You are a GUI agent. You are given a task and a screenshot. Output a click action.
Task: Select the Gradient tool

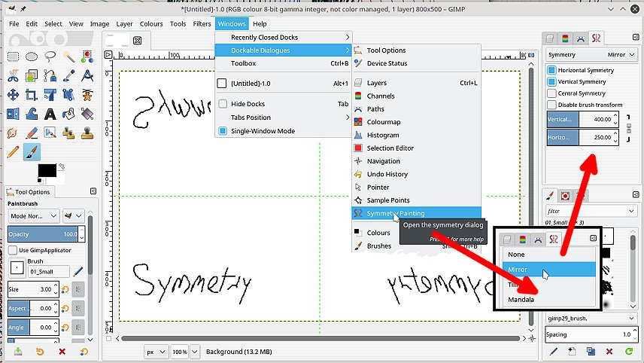(x=87, y=114)
